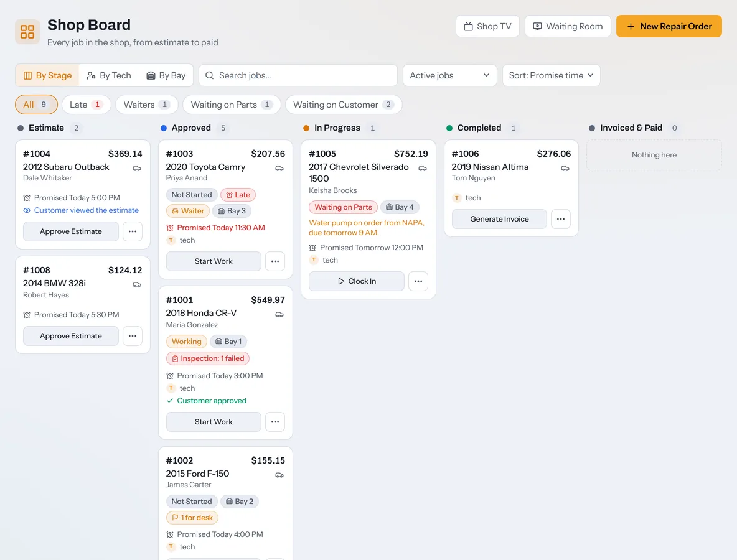
Task: Click car icon on #1002 Ford F-150 card
Action: click(279, 475)
